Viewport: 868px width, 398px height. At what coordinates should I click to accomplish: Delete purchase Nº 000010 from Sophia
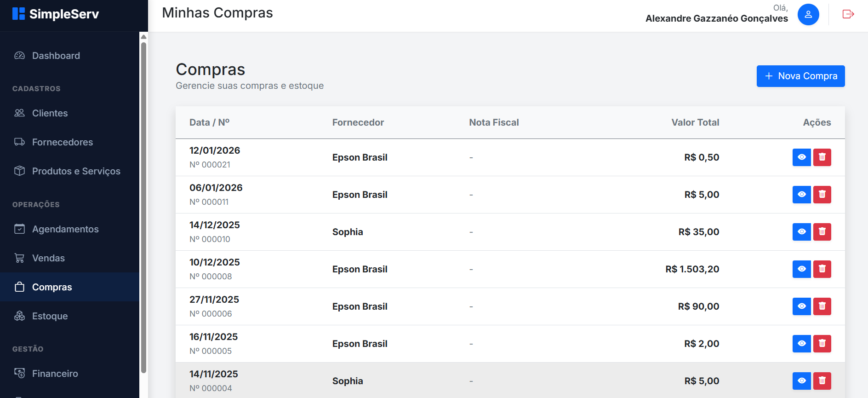pos(822,232)
